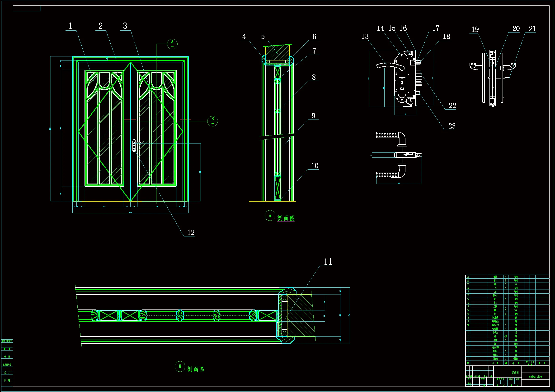Click part callout number 9
Image resolution: width=555 pixels, height=392 pixels.
pyautogui.click(x=313, y=116)
